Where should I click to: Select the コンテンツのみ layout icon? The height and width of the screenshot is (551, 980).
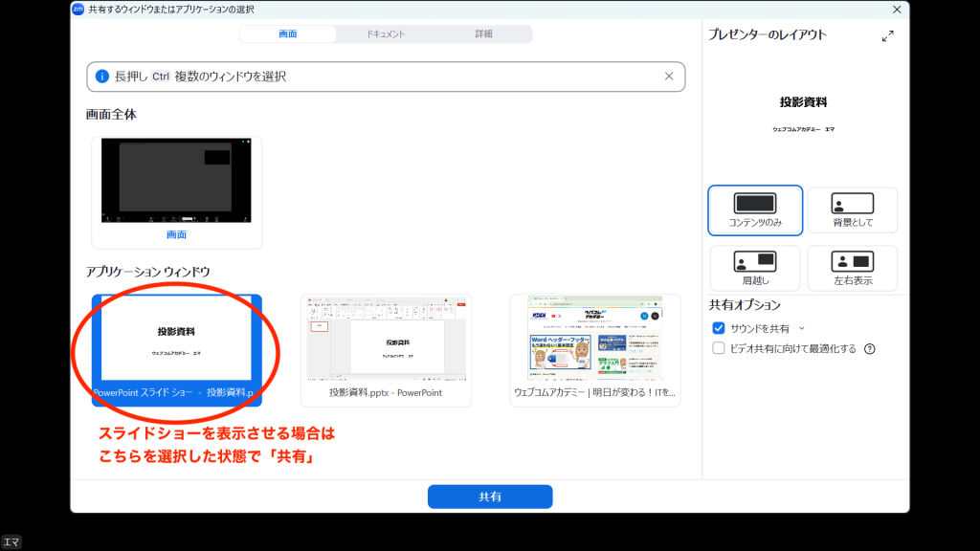tap(753, 209)
